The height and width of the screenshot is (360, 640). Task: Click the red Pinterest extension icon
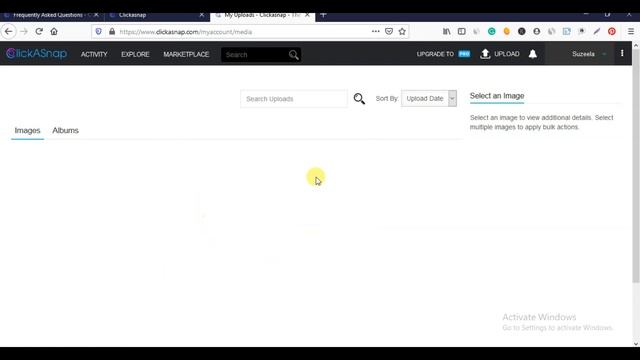point(612,31)
